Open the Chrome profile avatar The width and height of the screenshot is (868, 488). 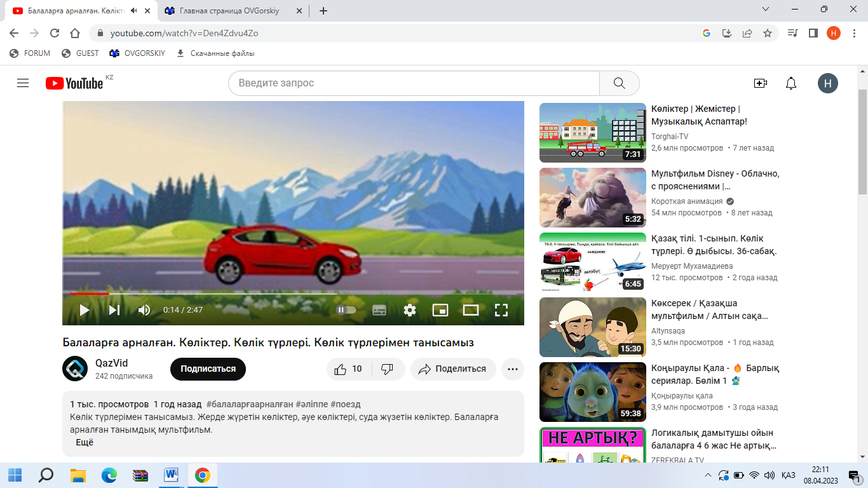click(834, 33)
